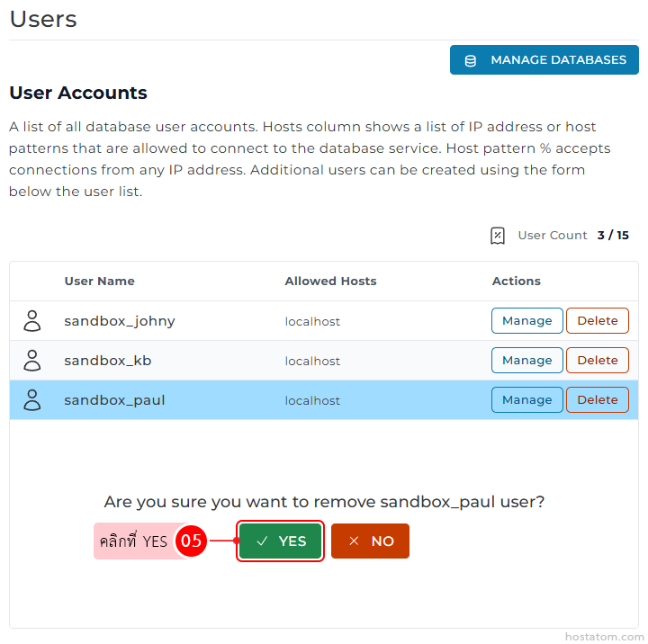Image resolution: width=648 pixels, height=644 pixels.
Task: Click the User Accounts heading
Action: [78, 93]
